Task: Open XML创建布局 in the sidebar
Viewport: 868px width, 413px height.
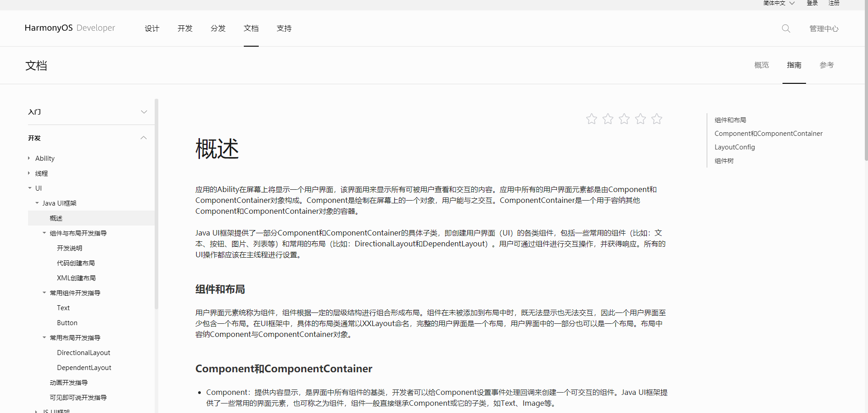Action: [76, 278]
